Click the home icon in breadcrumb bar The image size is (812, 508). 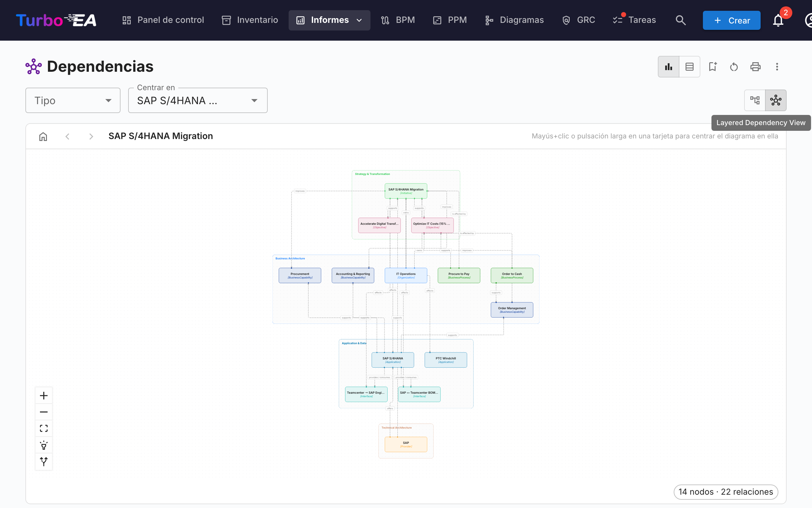[43, 136]
